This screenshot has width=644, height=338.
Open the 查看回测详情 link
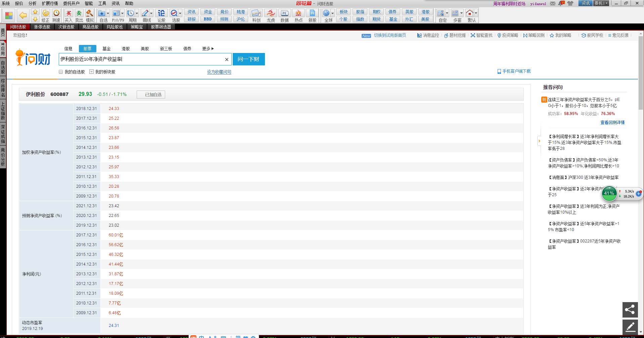612,122
